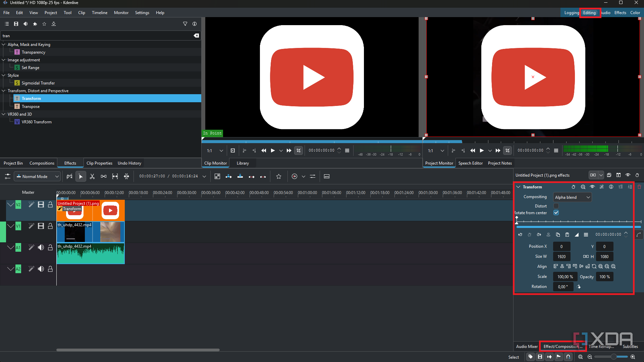
Task: Collapse Alpha, Mask and Keying group
Action: [4, 44]
